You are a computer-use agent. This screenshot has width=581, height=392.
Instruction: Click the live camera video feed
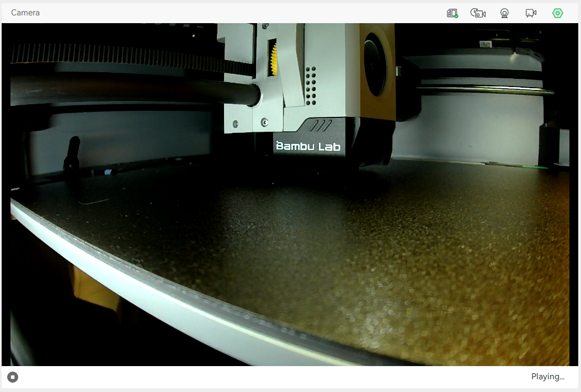(x=290, y=194)
